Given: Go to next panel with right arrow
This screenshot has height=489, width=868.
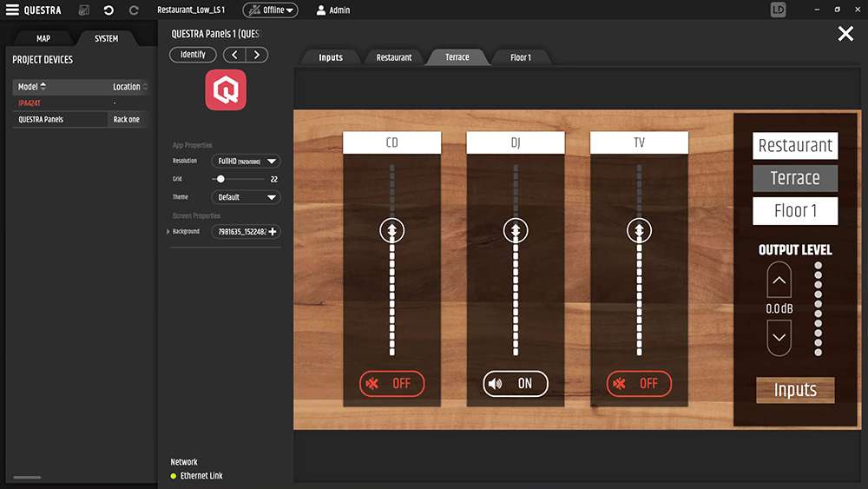Looking at the screenshot, I should 257,55.
